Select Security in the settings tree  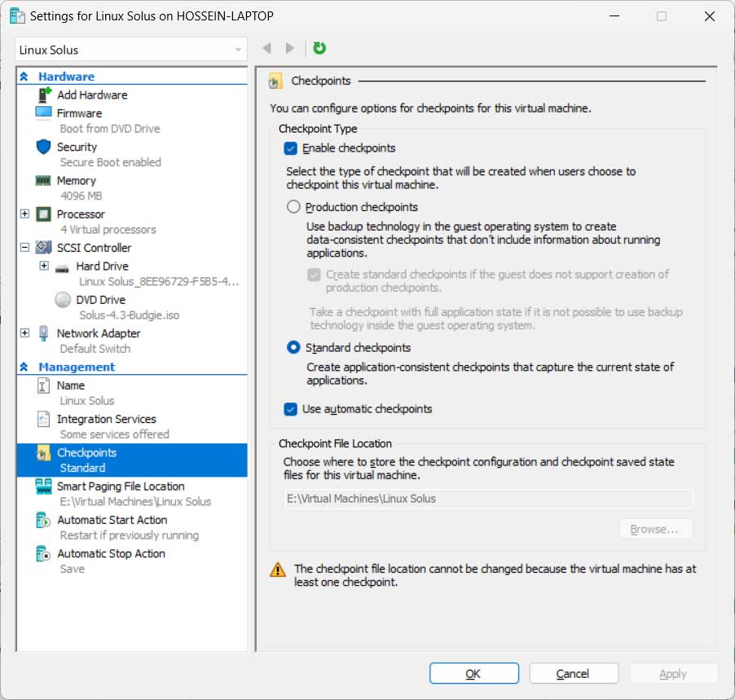pos(77,147)
